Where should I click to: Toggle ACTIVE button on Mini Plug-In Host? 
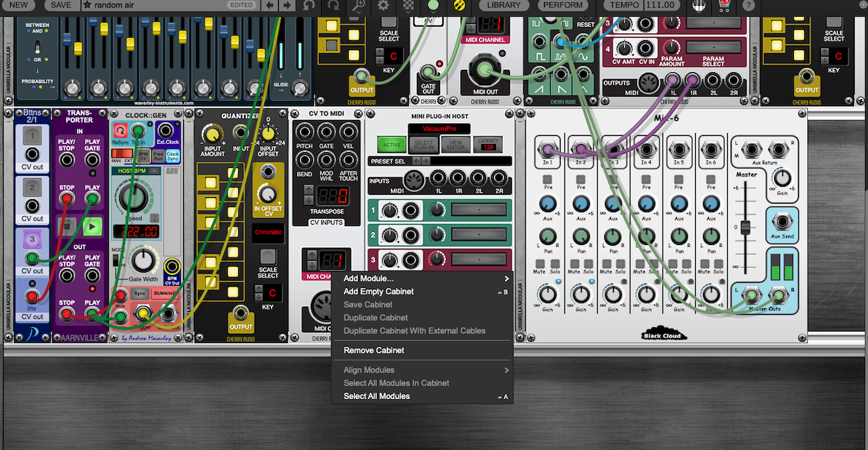pos(392,145)
